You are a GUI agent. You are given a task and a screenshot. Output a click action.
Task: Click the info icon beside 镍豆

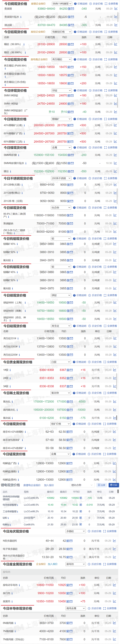tap(10, 171)
